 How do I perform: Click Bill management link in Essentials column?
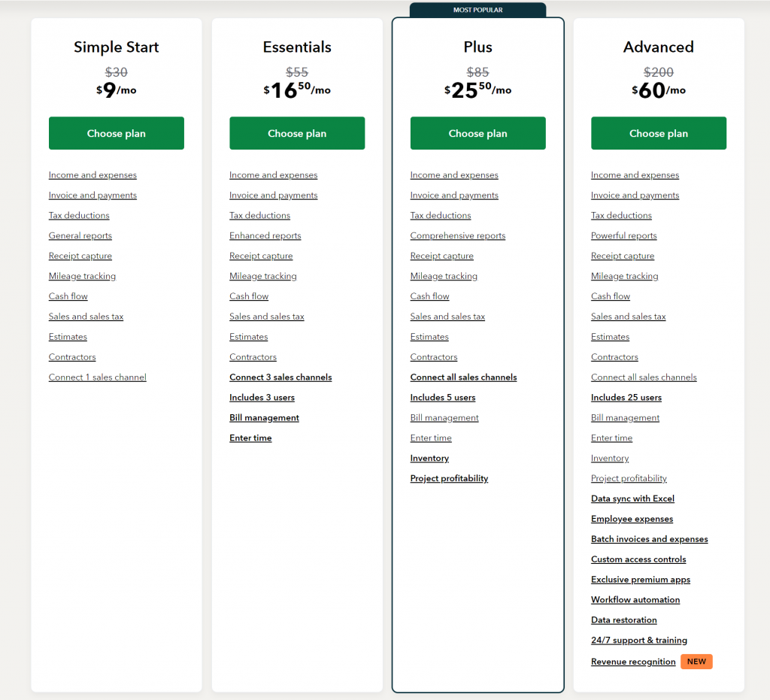click(264, 418)
